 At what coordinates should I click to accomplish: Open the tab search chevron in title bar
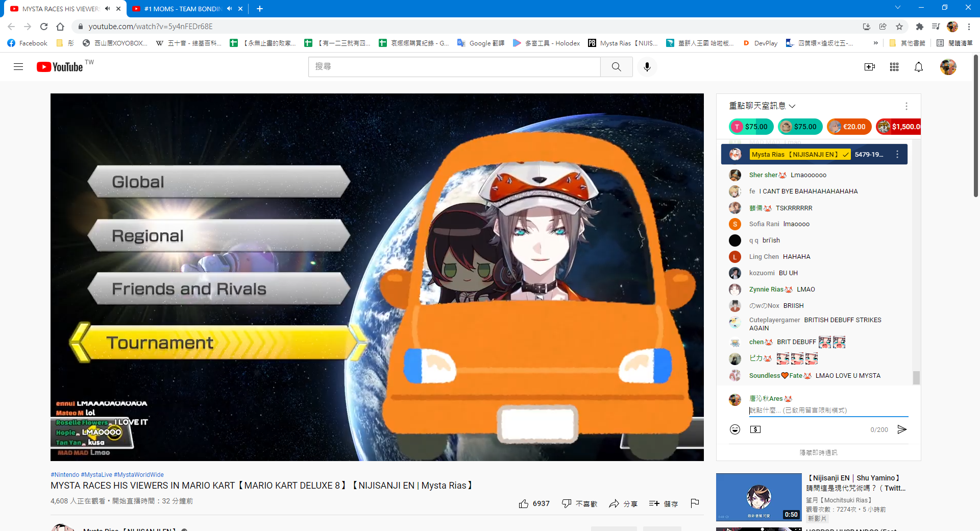tap(898, 8)
